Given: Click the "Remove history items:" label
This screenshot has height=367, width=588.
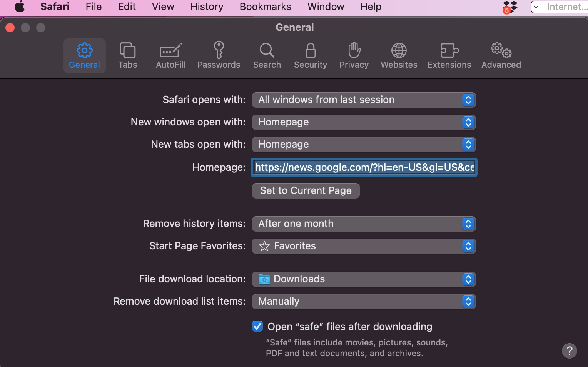Looking at the screenshot, I should coord(194,224).
